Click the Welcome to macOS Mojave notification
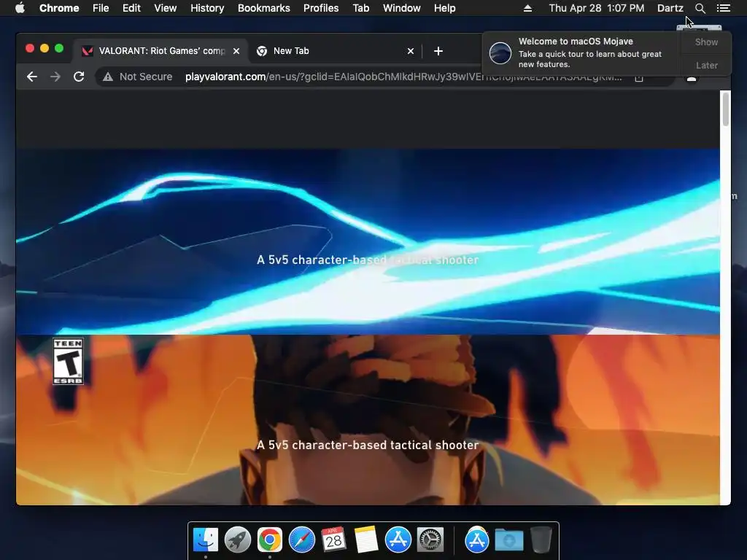Screen dimensions: 747x560 point(581,52)
